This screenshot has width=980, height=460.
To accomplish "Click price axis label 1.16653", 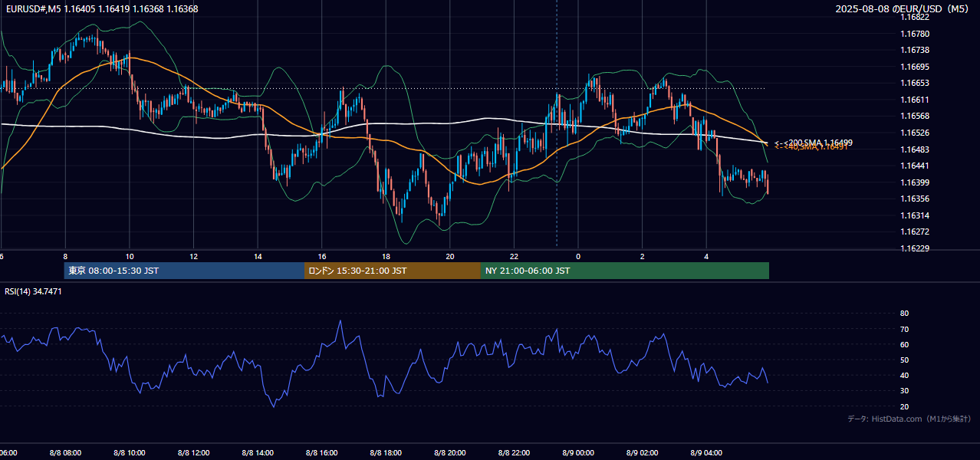I will (915, 83).
